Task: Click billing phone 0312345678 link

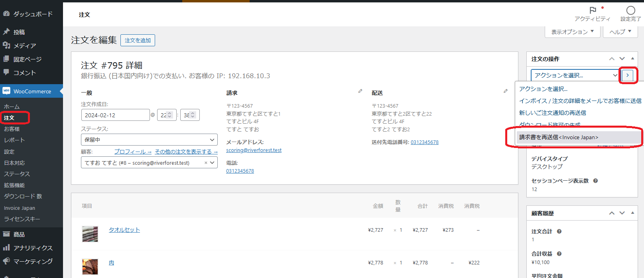Action: (x=240, y=171)
